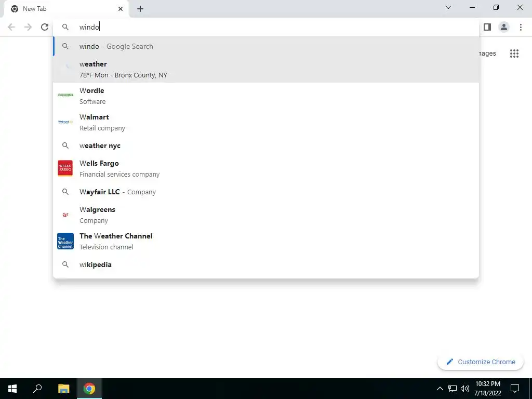Choose the Walgreens Company suggestion
Image resolution: width=532 pixels, height=399 pixels.
coord(267,215)
